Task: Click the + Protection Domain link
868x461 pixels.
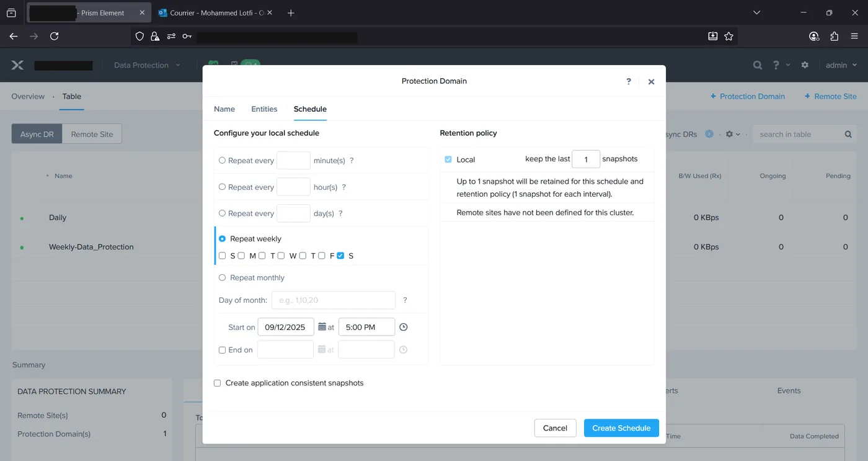Action: (x=748, y=97)
